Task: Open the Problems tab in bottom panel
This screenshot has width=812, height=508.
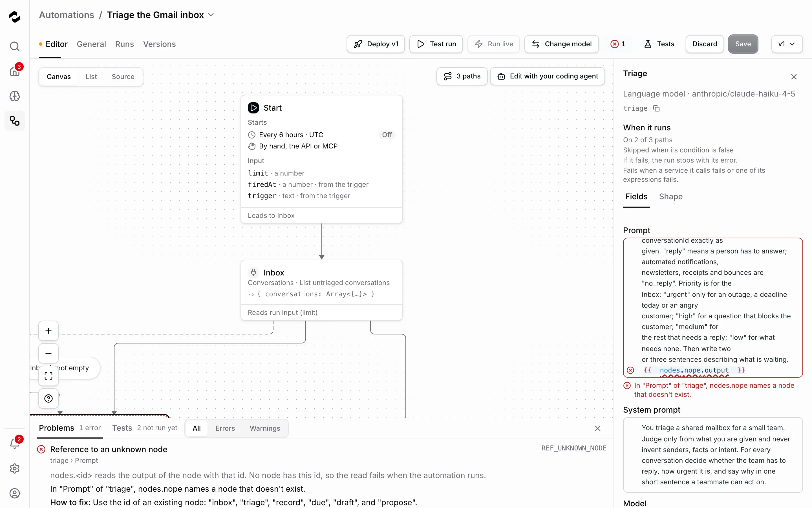Action: pyautogui.click(x=69, y=428)
